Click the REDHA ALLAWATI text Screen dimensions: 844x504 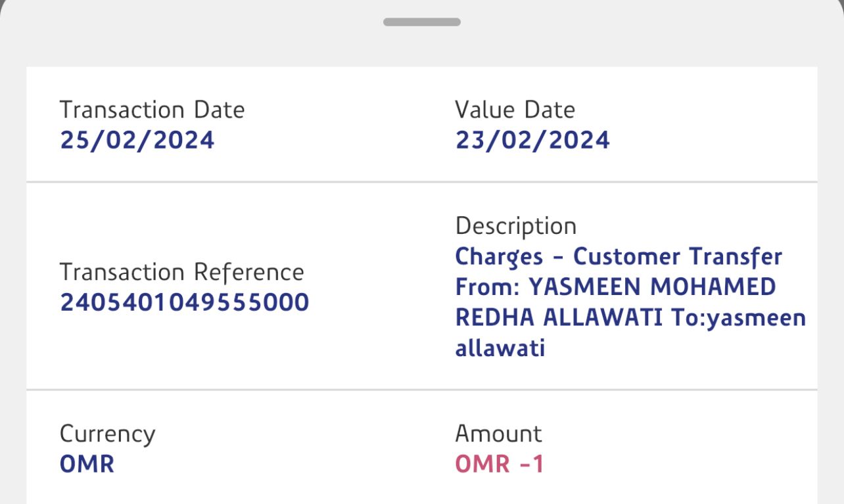[x=559, y=318]
